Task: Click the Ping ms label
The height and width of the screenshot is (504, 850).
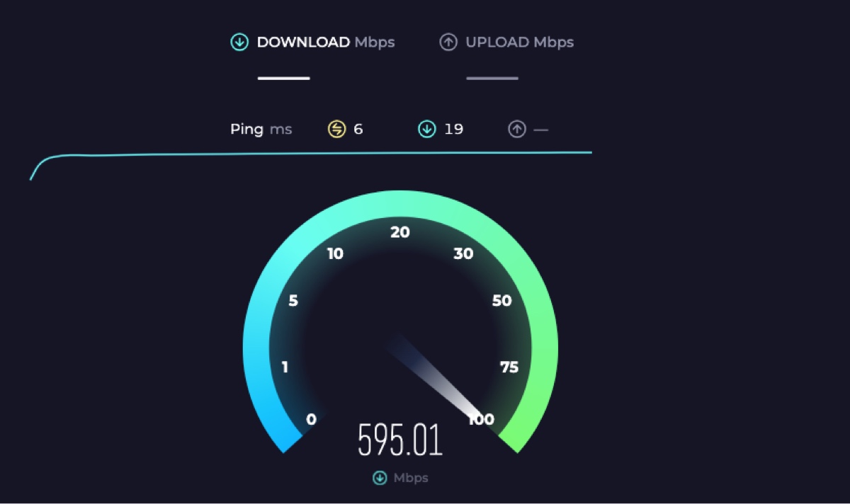Action: click(261, 130)
